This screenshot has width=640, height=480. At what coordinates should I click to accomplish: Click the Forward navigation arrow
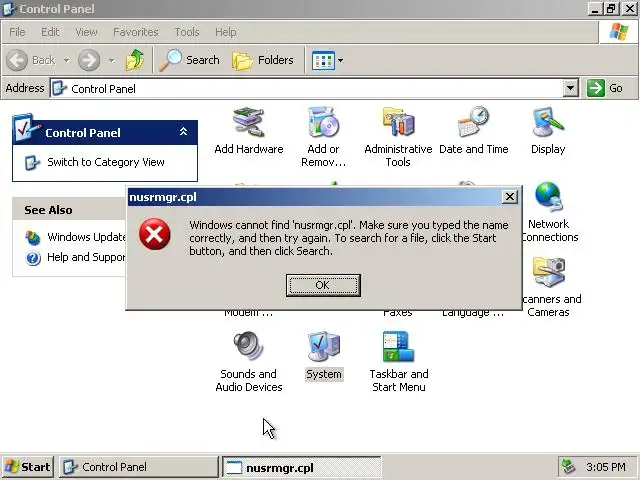89,60
